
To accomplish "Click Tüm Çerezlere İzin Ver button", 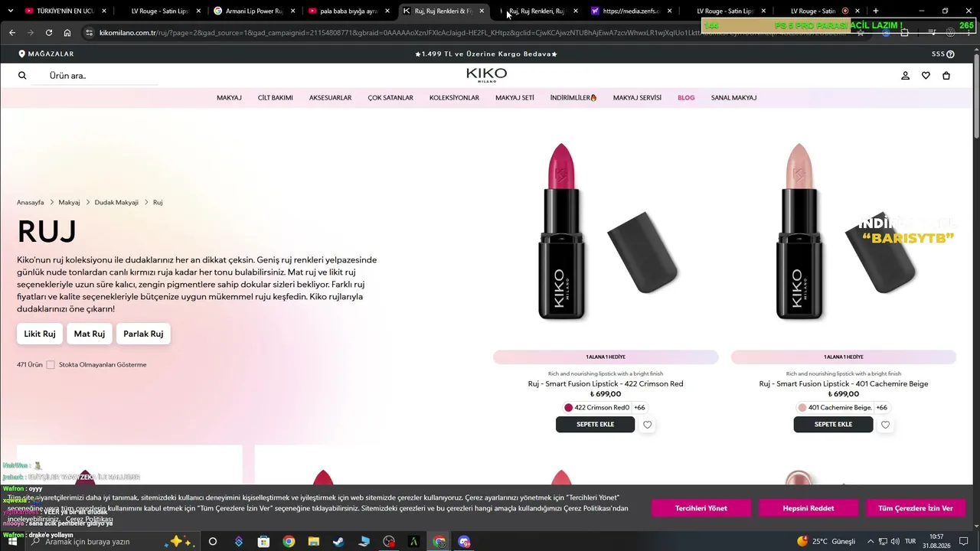I will (916, 508).
